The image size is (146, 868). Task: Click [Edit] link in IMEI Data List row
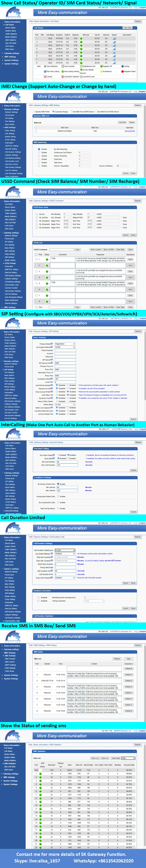click(x=133, y=131)
